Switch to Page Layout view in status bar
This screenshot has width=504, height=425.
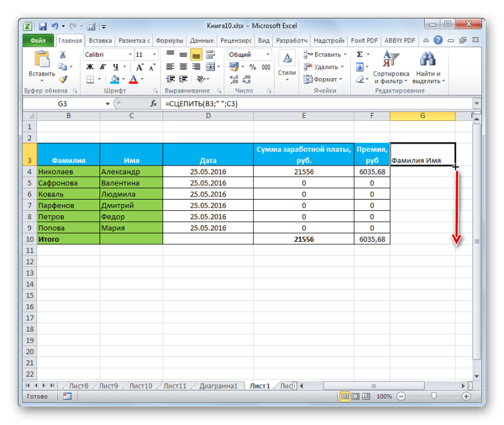[355, 397]
